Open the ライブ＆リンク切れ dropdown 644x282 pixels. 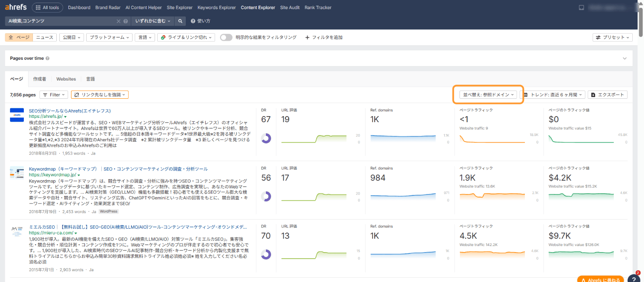[x=186, y=37]
